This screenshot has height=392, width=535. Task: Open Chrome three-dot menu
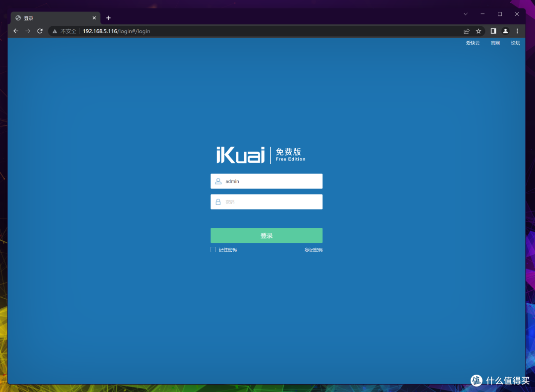tap(518, 31)
